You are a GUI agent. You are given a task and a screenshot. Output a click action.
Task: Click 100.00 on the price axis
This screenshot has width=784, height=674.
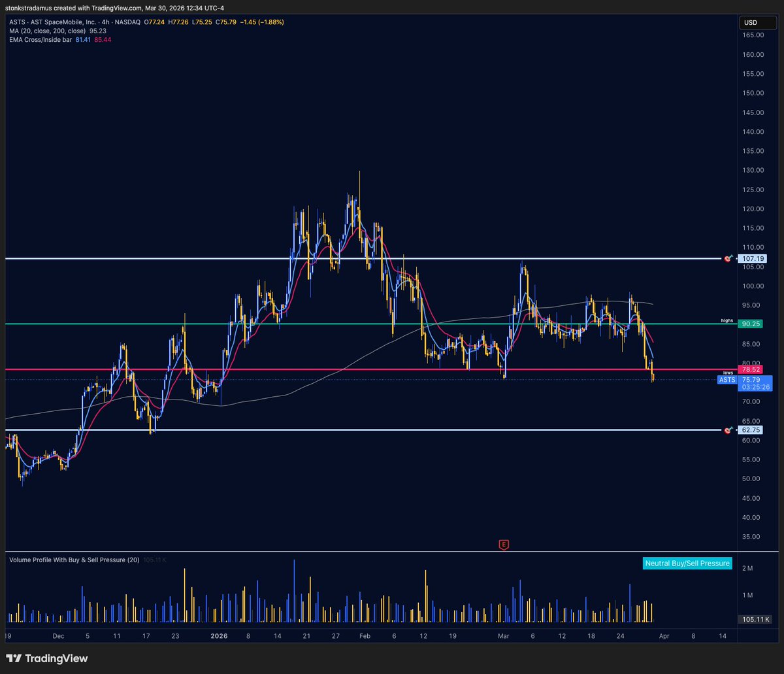tap(753, 286)
